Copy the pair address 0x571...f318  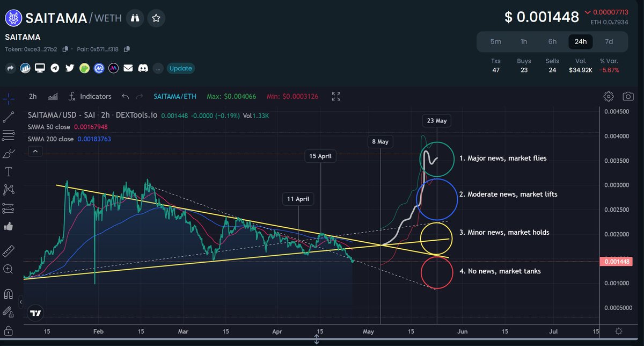pyautogui.click(x=127, y=49)
